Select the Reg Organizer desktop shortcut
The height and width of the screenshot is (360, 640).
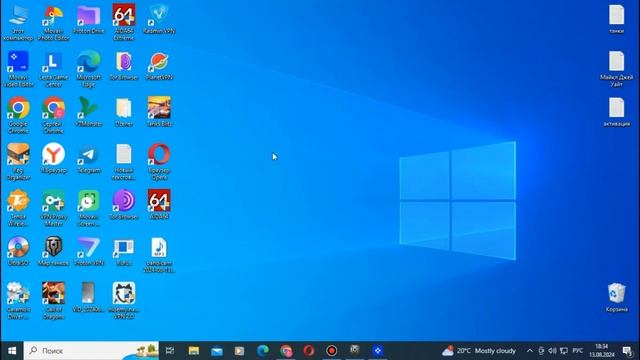18,162
